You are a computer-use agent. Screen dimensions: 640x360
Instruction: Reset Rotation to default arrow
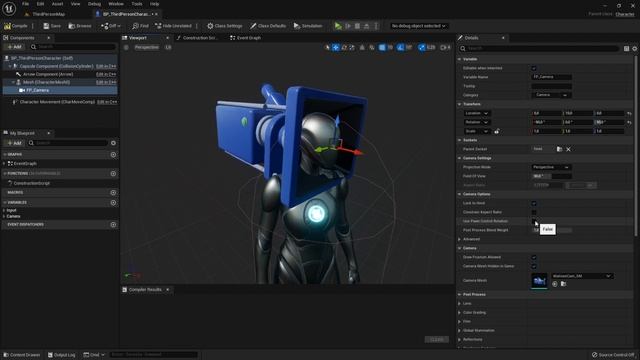click(629, 122)
